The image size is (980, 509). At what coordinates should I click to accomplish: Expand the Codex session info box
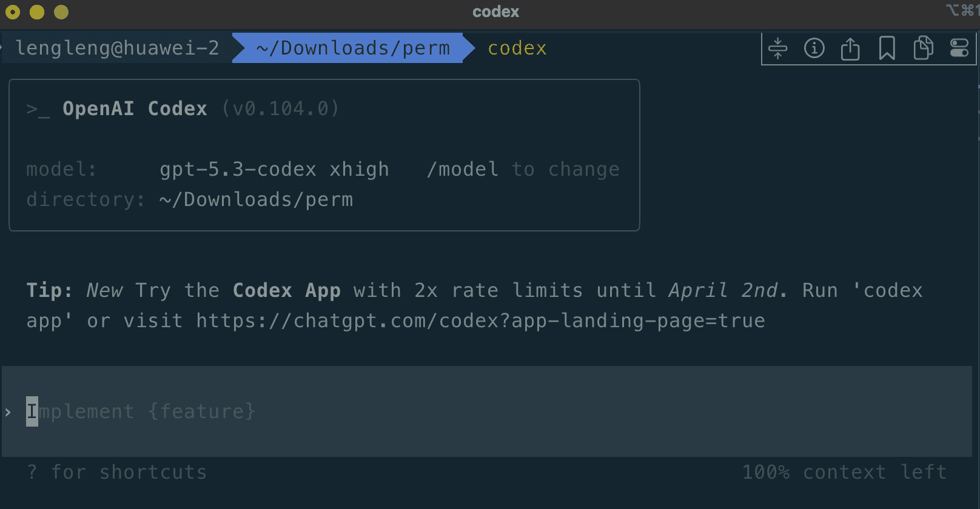(324, 155)
